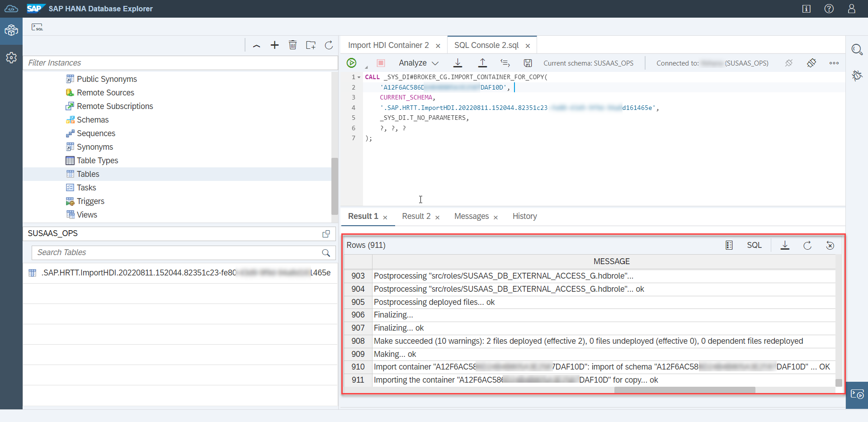Open the info icon in the header

(806, 9)
